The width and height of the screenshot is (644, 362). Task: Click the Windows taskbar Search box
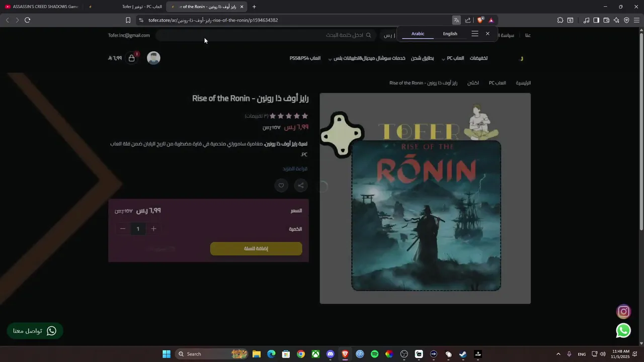[x=211, y=354]
